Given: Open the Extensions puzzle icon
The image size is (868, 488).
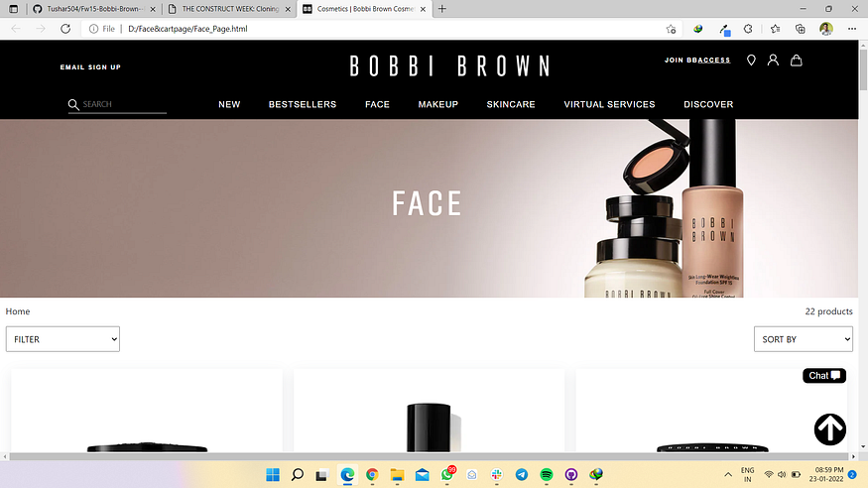Looking at the screenshot, I should pos(748,29).
